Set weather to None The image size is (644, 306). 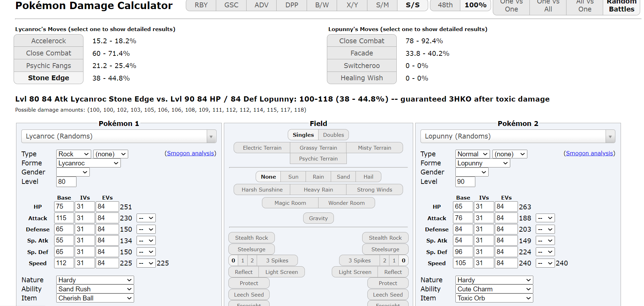268,177
